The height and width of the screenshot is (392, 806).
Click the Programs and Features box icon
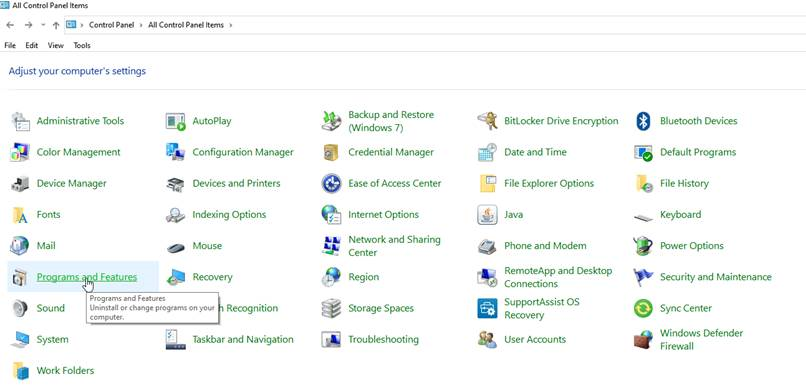pos(20,277)
